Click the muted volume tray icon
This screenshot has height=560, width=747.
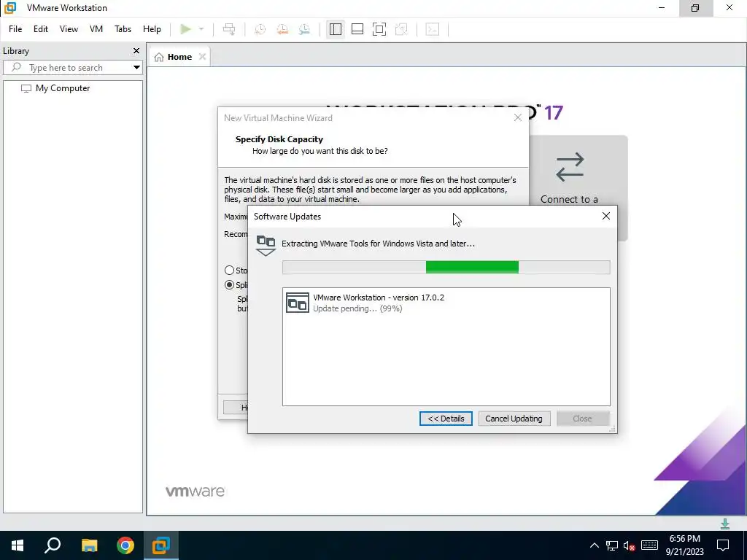pos(630,545)
